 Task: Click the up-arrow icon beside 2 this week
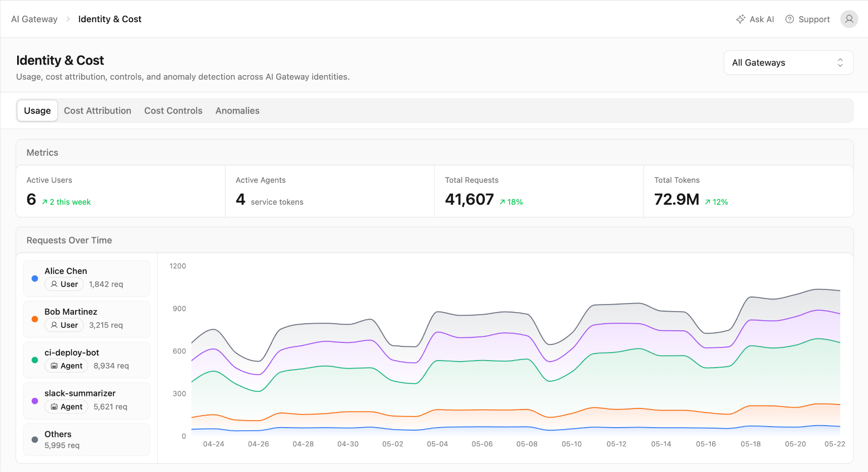click(x=44, y=202)
